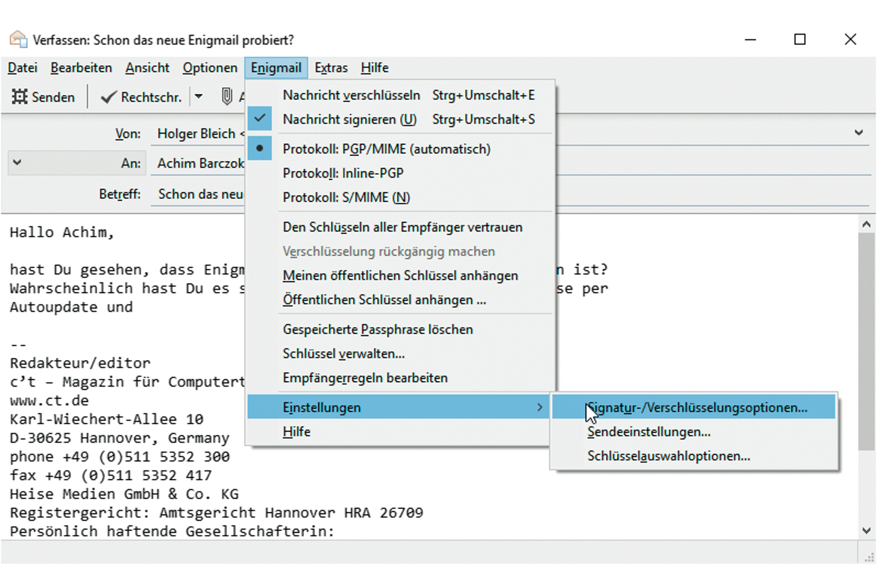
Task: Click Nachricht verschlüsseln menu item
Action: pyautogui.click(x=351, y=95)
